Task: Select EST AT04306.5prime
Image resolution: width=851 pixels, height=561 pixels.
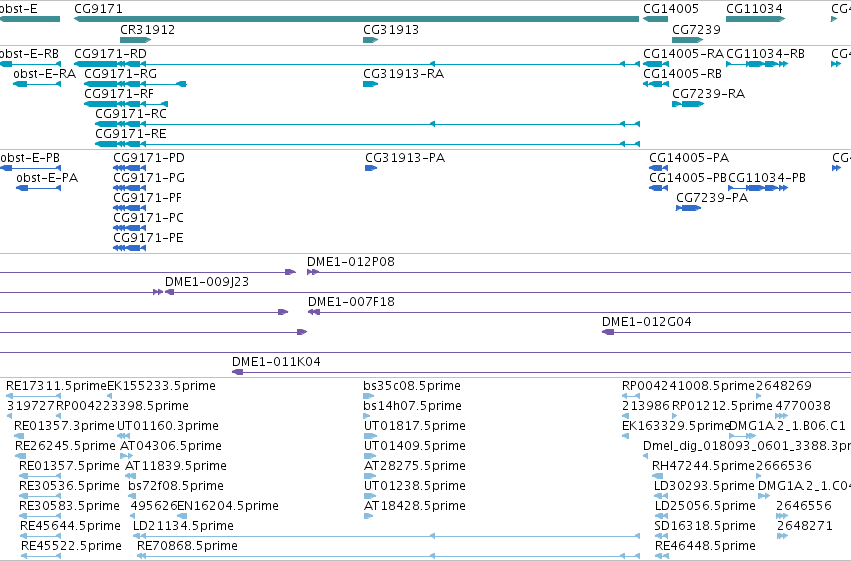Action: coord(126,456)
